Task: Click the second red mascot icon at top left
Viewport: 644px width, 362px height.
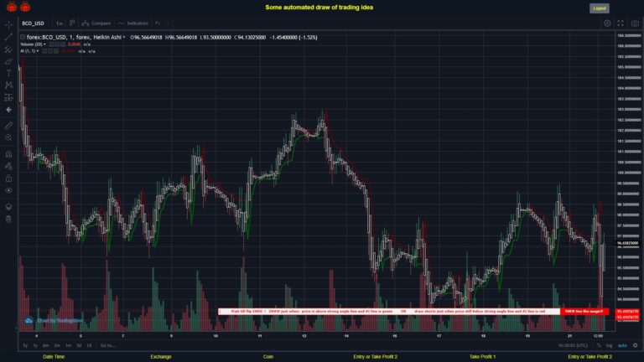Action: coord(25,7)
